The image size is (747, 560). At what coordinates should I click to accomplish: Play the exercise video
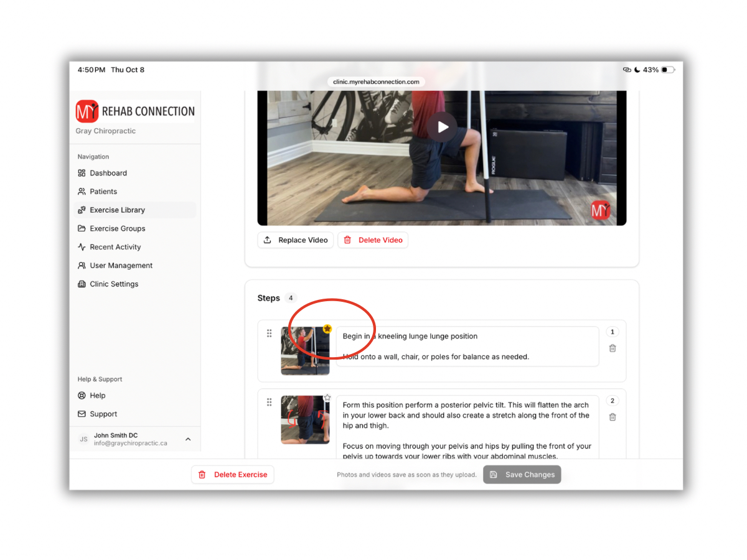pos(443,127)
